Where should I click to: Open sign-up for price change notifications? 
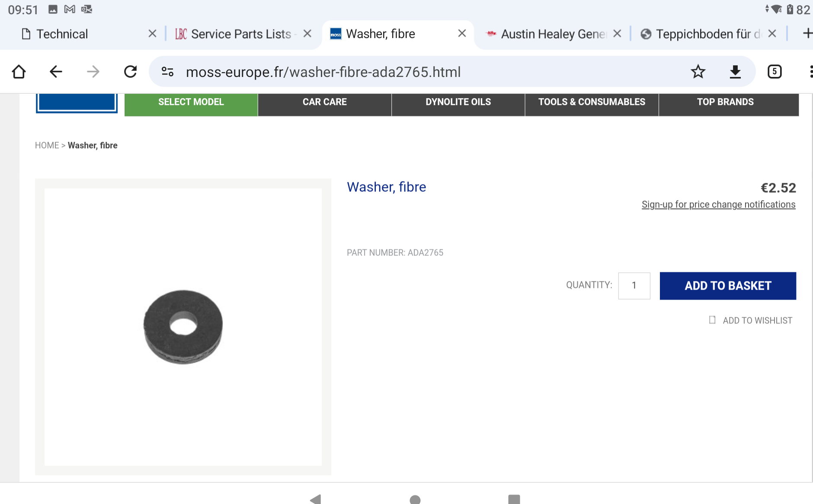pos(718,204)
